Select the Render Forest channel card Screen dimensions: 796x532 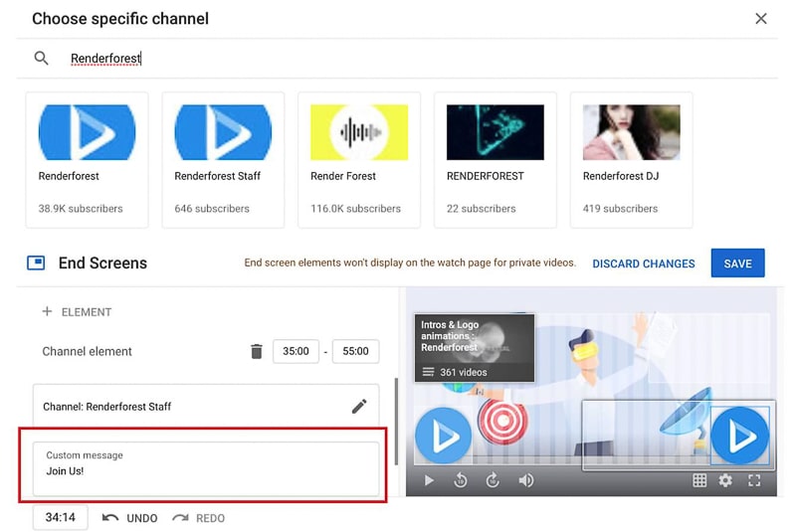[359, 160]
